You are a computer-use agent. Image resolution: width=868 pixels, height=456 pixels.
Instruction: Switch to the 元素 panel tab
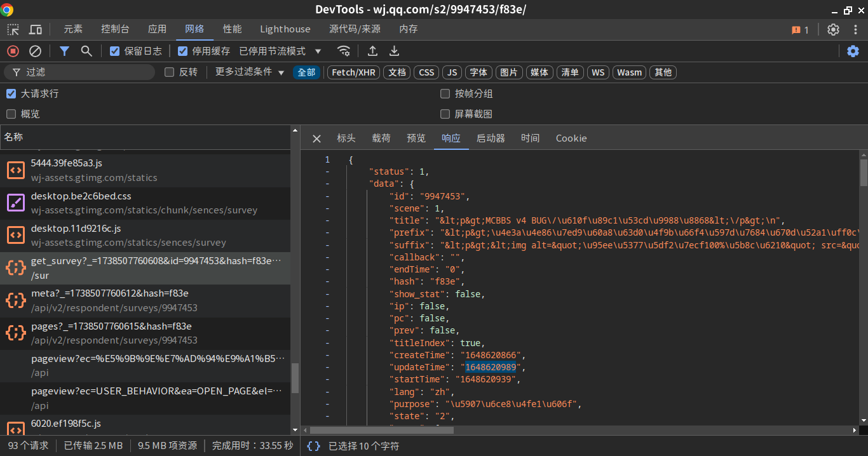(73, 29)
